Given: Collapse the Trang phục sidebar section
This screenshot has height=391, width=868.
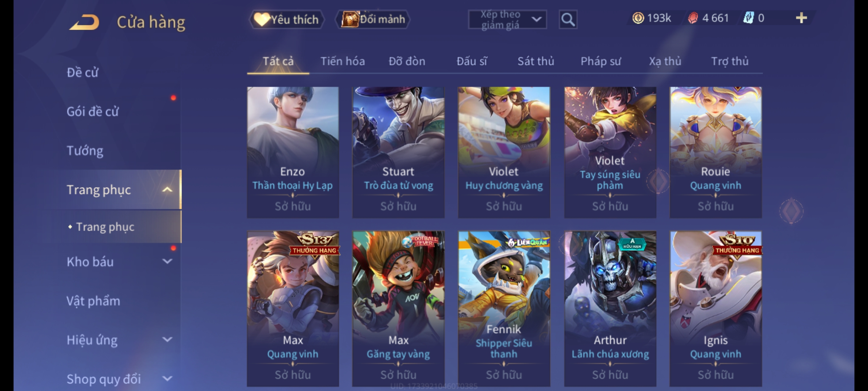Looking at the screenshot, I should [167, 190].
